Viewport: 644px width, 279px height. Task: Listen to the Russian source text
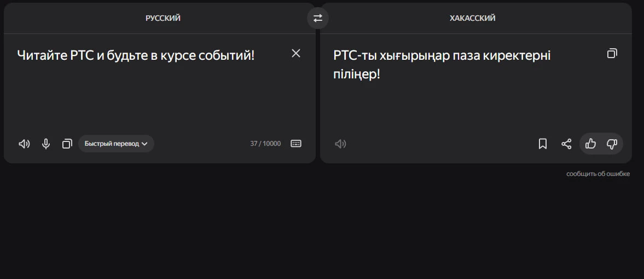point(24,144)
